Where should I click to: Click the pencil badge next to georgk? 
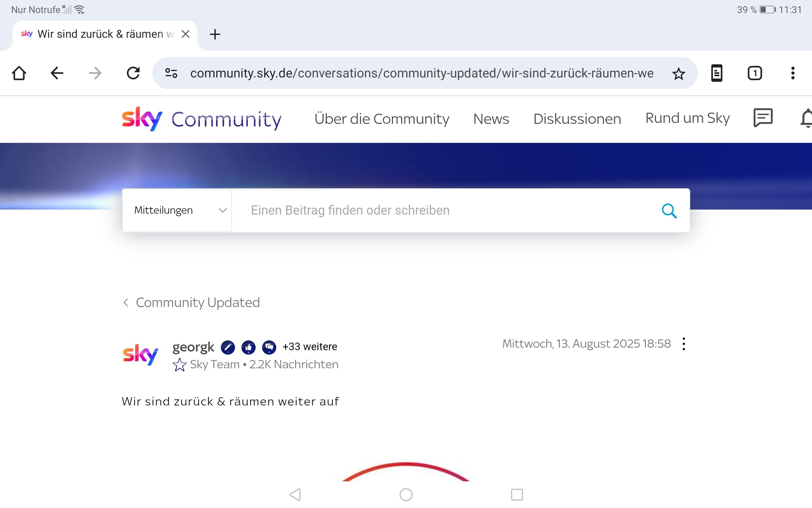228,347
